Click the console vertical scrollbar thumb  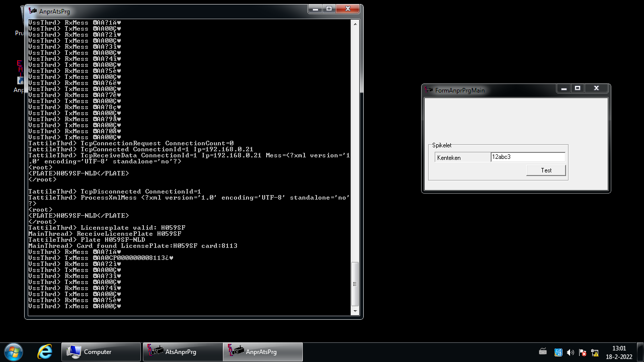pos(355,284)
